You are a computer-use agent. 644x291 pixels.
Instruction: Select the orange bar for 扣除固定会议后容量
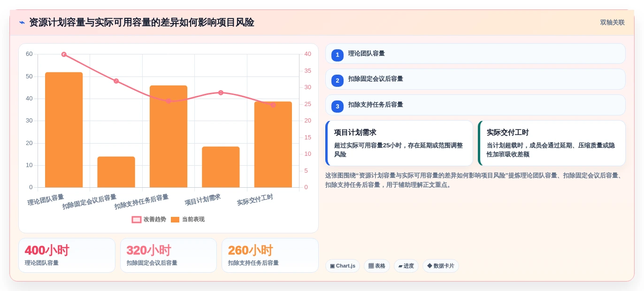click(x=116, y=172)
